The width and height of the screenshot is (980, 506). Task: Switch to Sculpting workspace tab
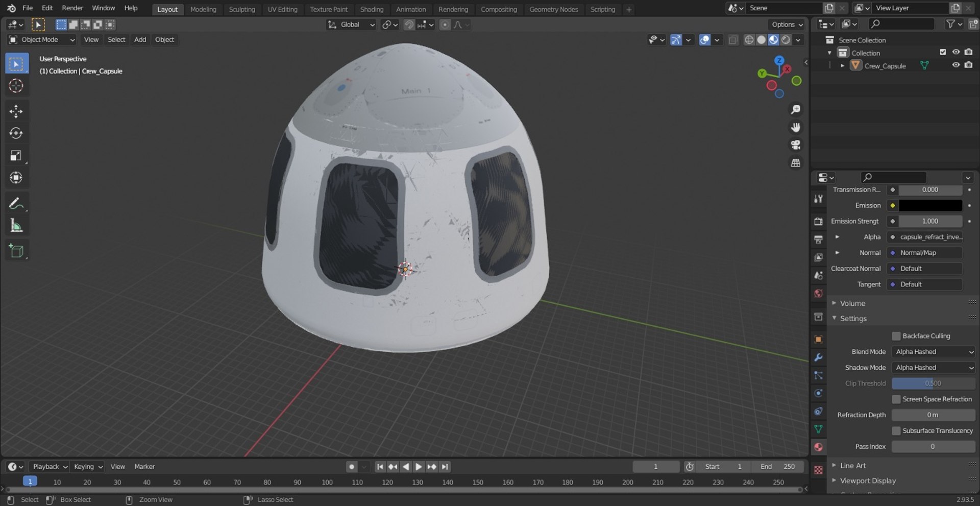[242, 9]
